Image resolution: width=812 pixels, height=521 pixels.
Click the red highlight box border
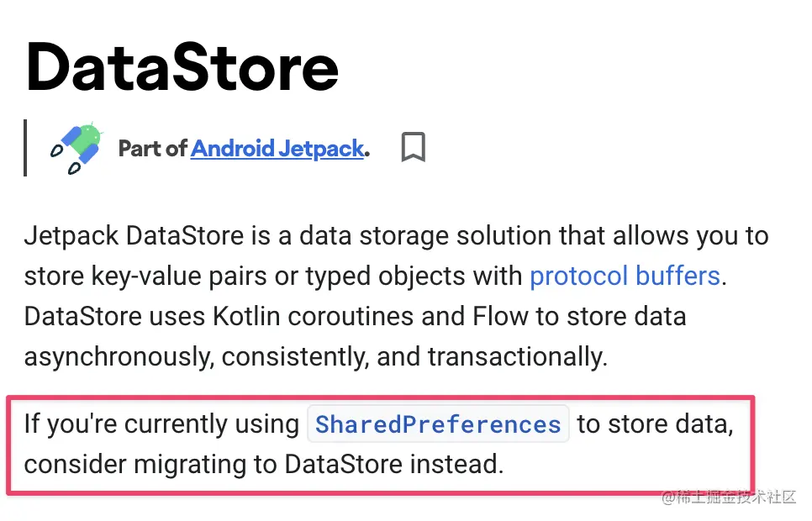381,397
